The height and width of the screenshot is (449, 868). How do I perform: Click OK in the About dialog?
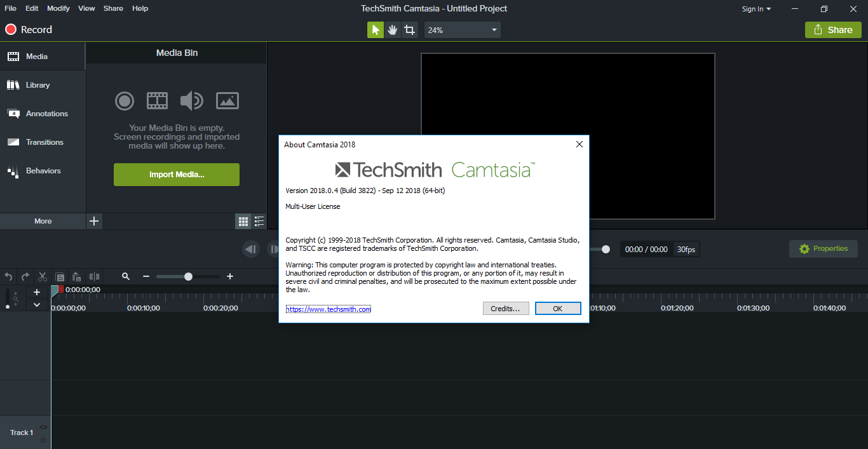[x=558, y=309]
